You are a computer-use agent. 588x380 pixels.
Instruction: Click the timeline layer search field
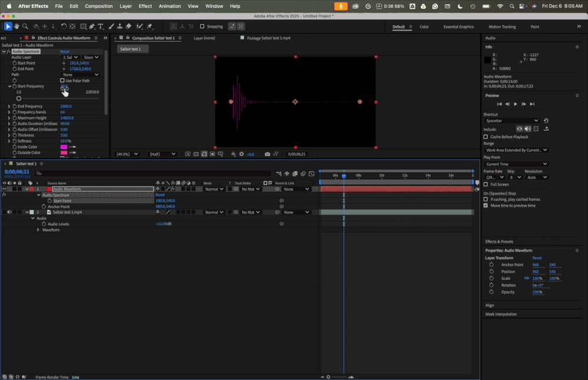tap(152, 173)
